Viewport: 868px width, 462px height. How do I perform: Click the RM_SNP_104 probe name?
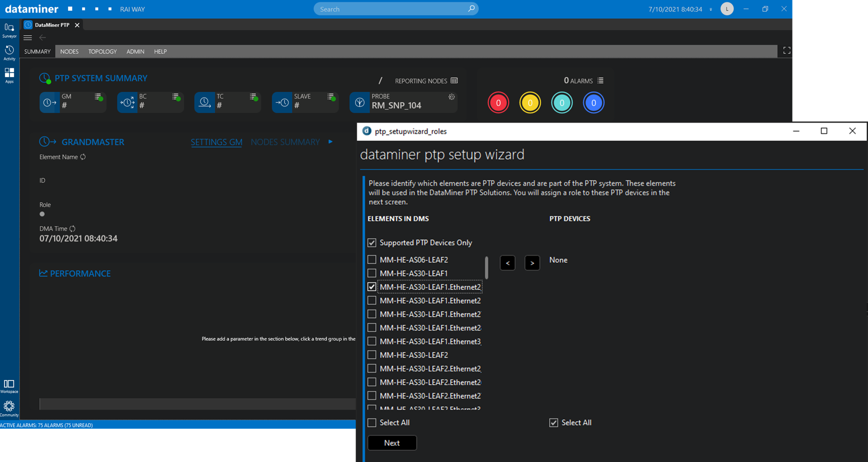pos(396,105)
